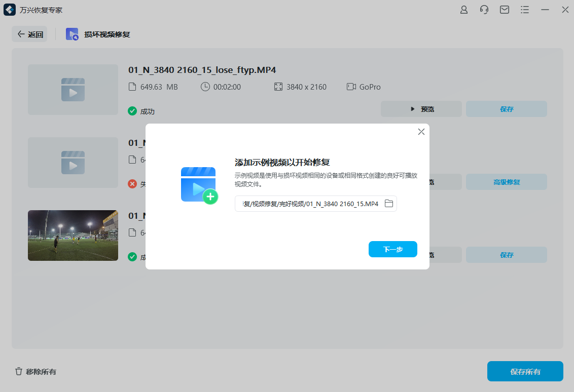Start 高级修复 for the failed video
The width and height of the screenshot is (574, 392).
pyautogui.click(x=506, y=182)
